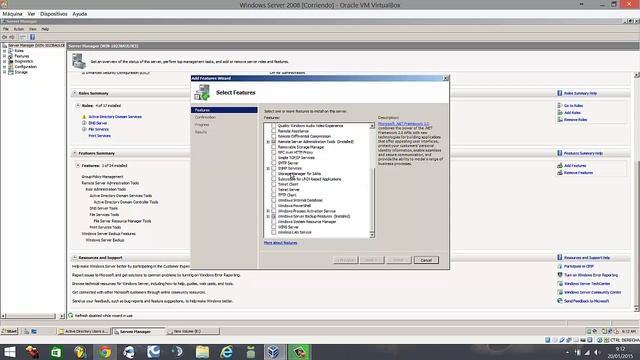The height and width of the screenshot is (360, 640).
Task: Click the Add Roles icon
Action: [560, 112]
